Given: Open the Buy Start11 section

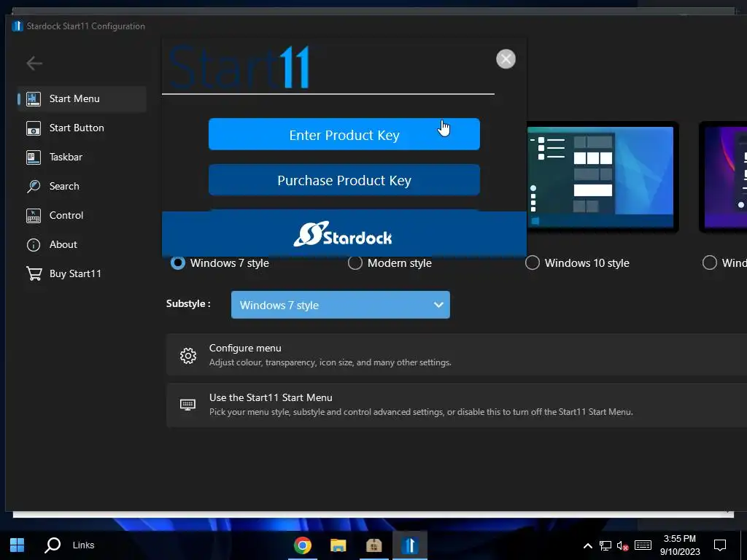Looking at the screenshot, I should pos(81,274).
